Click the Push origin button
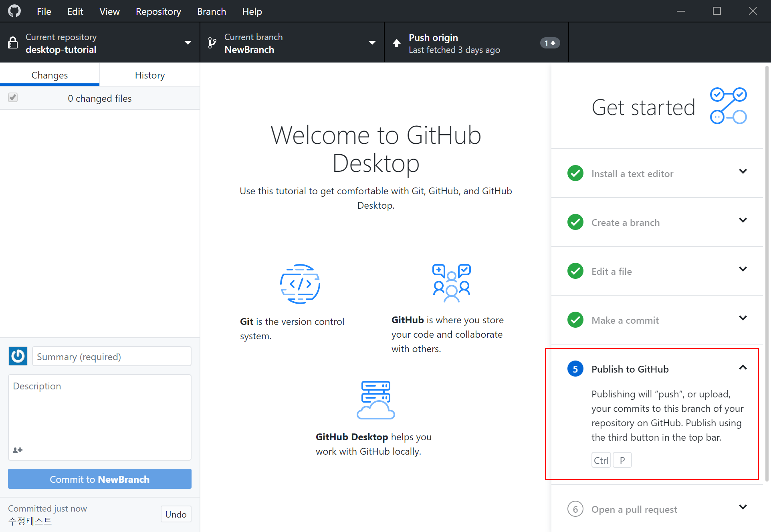 pyautogui.click(x=476, y=42)
